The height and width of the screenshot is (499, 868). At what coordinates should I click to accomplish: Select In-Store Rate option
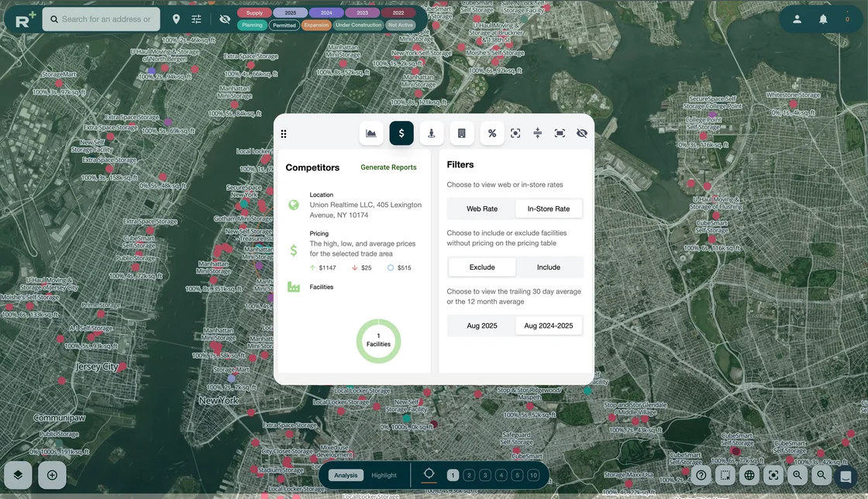[x=549, y=208]
